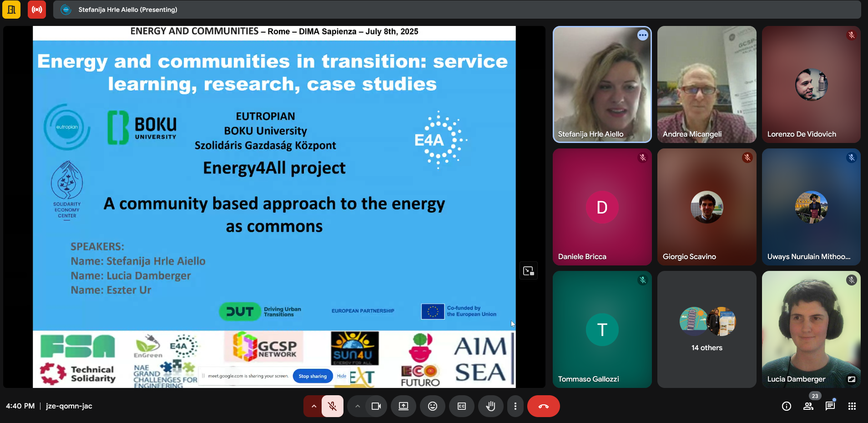The height and width of the screenshot is (423, 868).
Task: Unmute the microphone
Action: coord(333,406)
